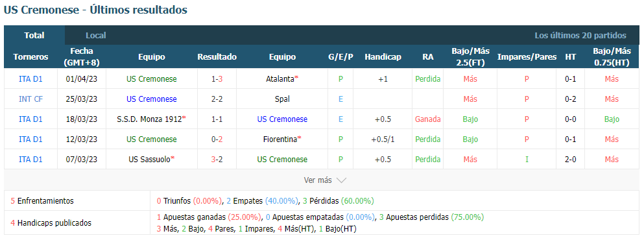This screenshot has height=240, width=644.
Task: Switch to the Local tab
Action: (x=96, y=35)
